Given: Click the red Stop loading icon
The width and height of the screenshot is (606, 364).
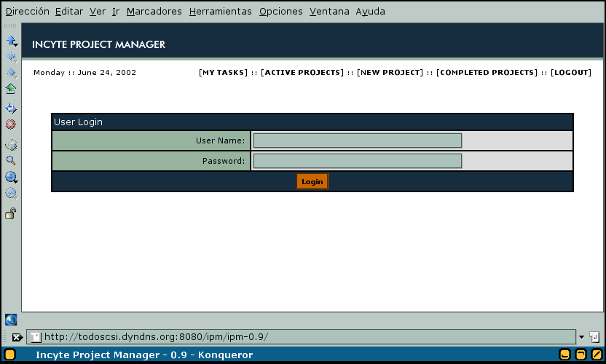Looking at the screenshot, I should [x=11, y=124].
